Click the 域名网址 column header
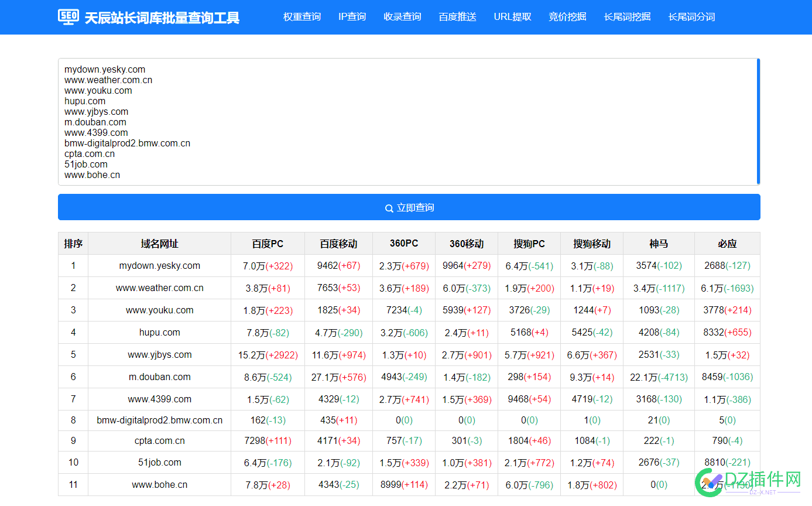 160,244
